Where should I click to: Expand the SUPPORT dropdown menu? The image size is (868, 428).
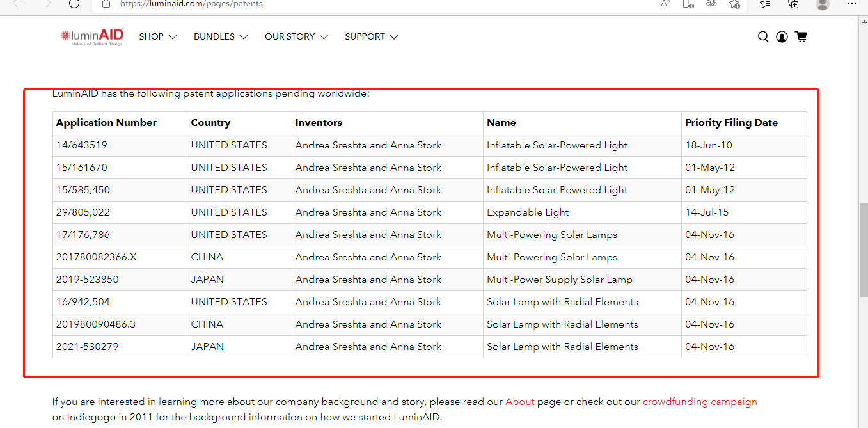point(371,37)
